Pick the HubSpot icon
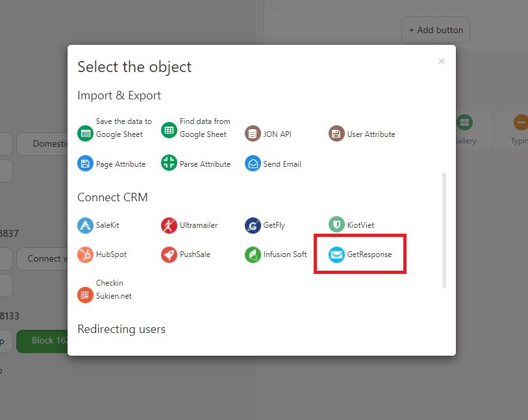The height and width of the screenshot is (420, 528). tap(85, 254)
